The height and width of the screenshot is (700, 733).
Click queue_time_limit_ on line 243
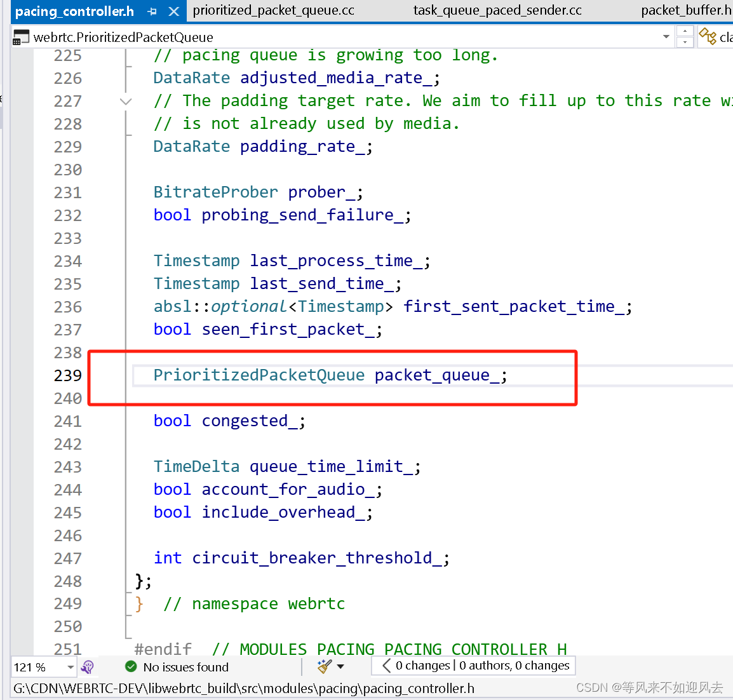[331, 467]
